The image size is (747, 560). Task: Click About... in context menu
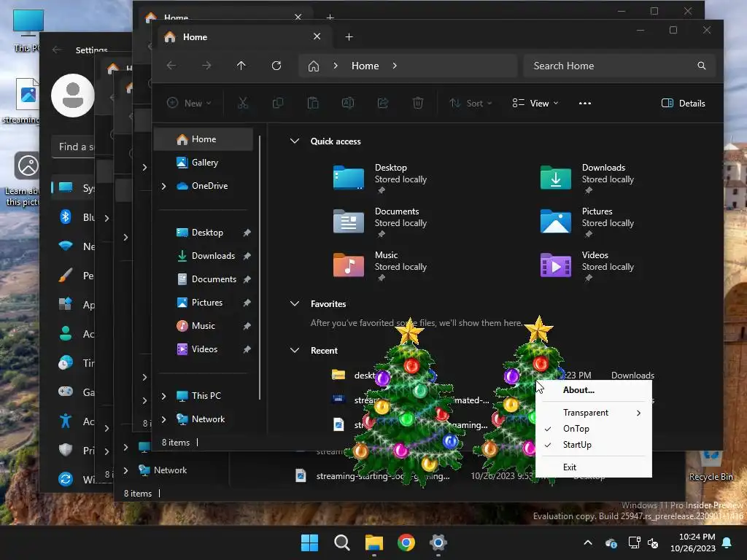[594, 390]
